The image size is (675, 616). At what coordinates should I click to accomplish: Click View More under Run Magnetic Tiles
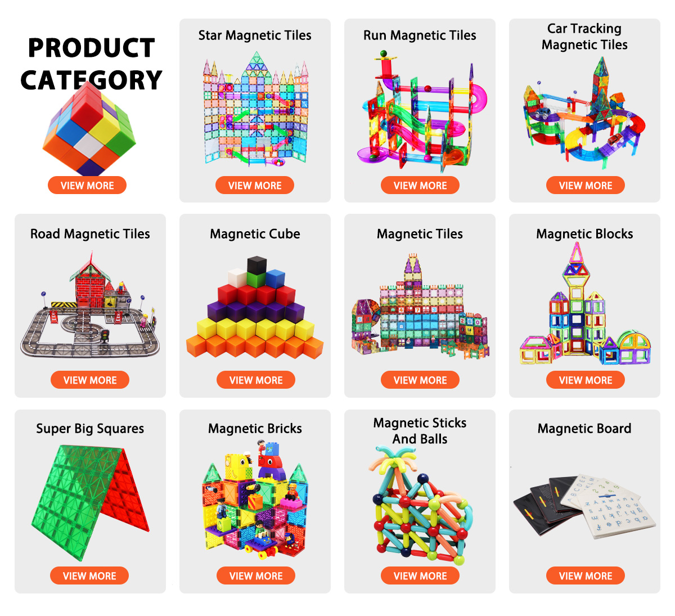[420, 185]
